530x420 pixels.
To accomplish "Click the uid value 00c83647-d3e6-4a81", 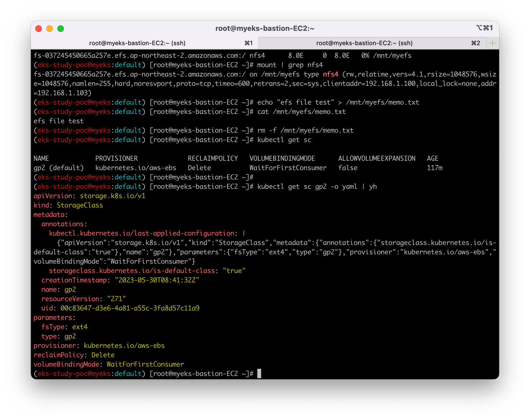I will pyautogui.click(x=130, y=308).
